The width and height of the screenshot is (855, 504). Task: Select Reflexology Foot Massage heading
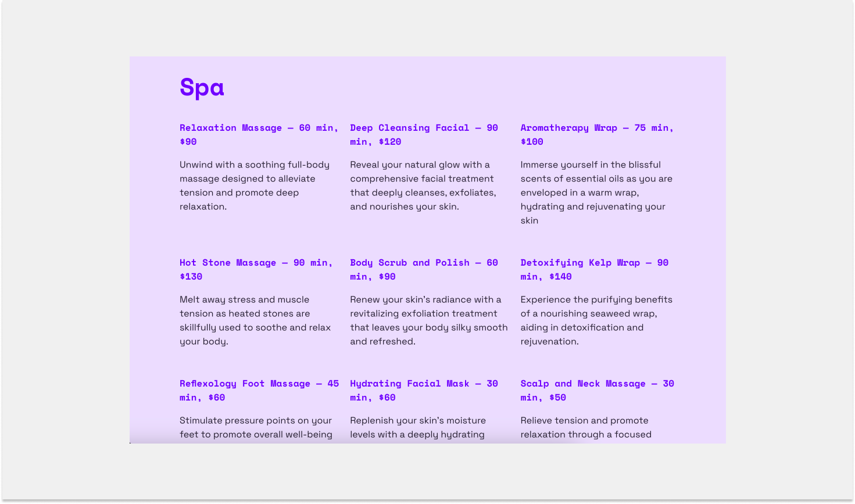(259, 391)
